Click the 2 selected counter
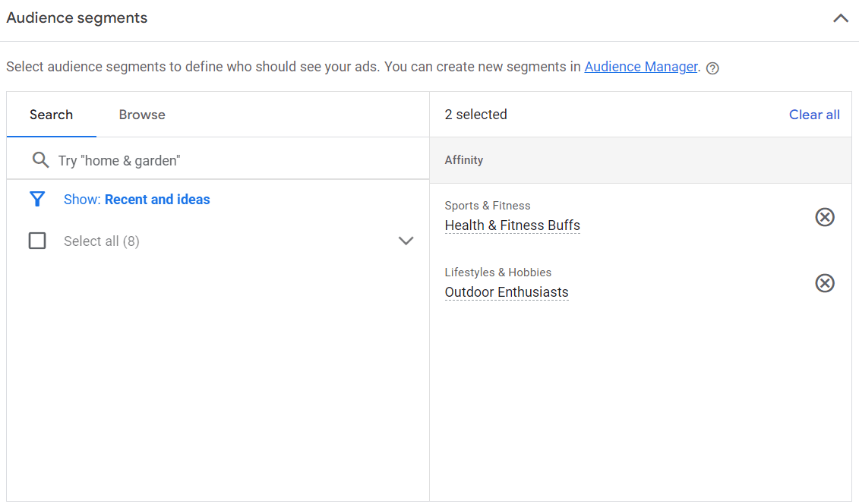Screen dimensions: 859x504 coord(476,115)
